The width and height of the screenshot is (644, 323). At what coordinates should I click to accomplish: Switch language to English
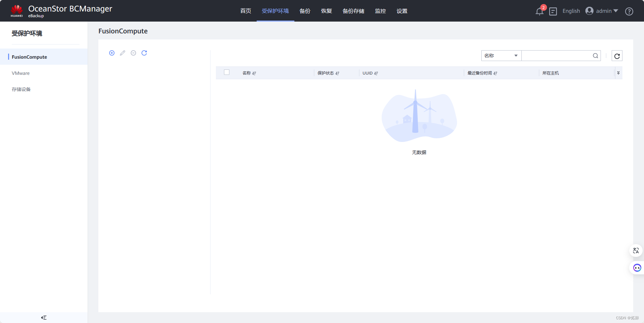click(571, 11)
